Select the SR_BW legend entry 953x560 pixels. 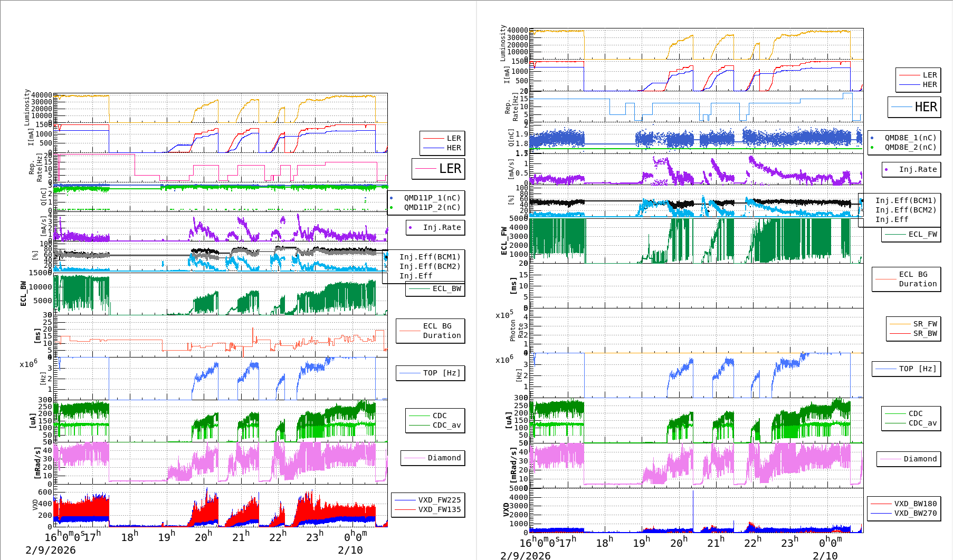[x=925, y=333]
